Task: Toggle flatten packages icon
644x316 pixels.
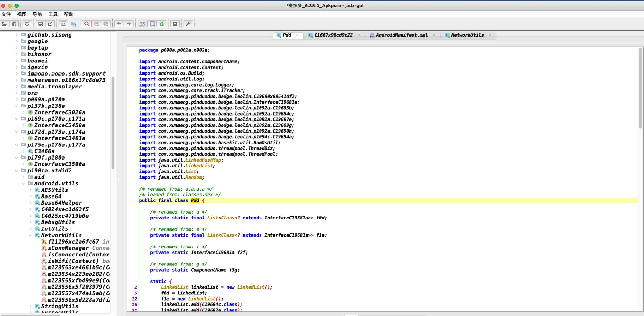Action: coord(73,24)
